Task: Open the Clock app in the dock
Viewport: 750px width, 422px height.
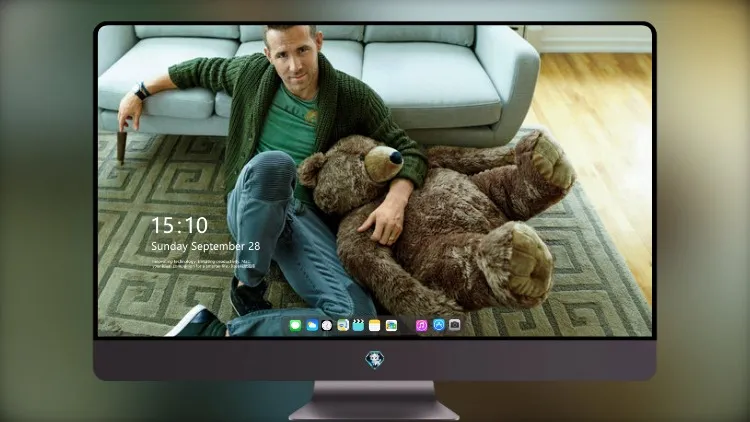Action: pos(327,325)
